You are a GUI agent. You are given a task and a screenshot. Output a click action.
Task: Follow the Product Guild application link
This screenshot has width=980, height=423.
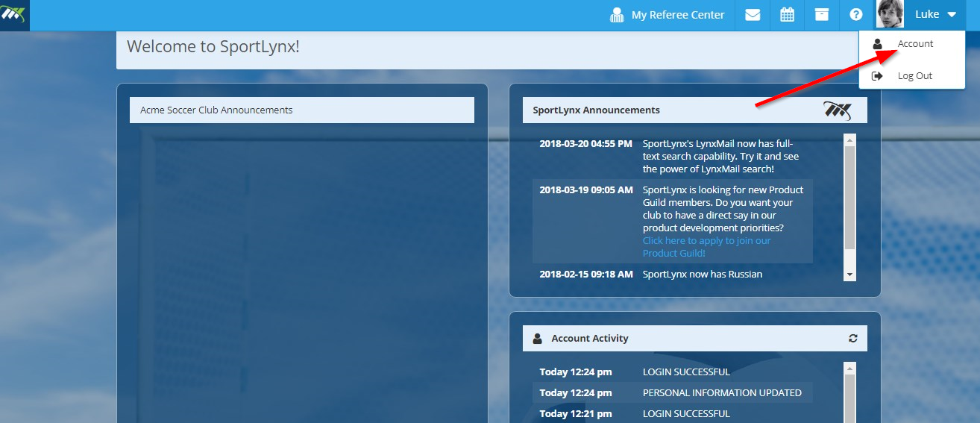point(706,247)
